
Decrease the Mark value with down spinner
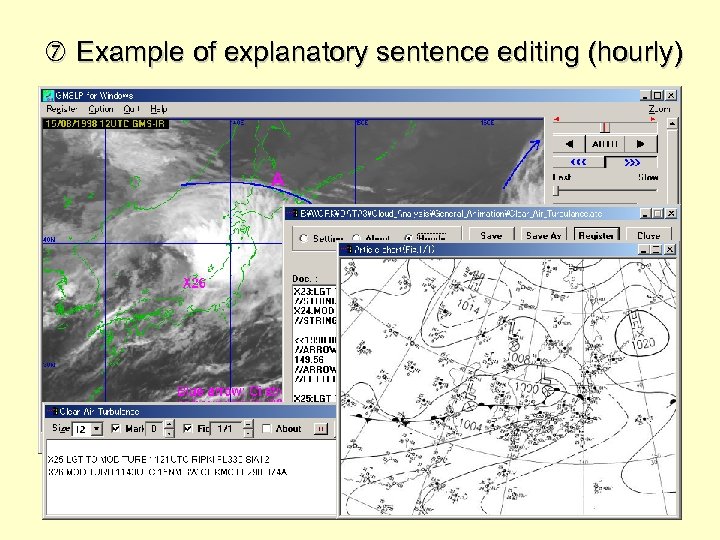click(169, 433)
